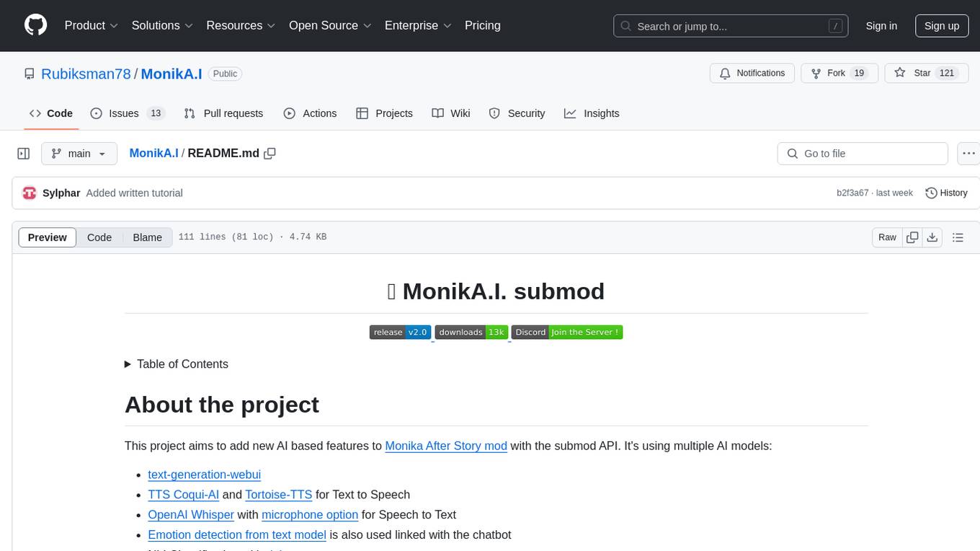
Task: Copy the README.md file path
Action: coord(270,153)
